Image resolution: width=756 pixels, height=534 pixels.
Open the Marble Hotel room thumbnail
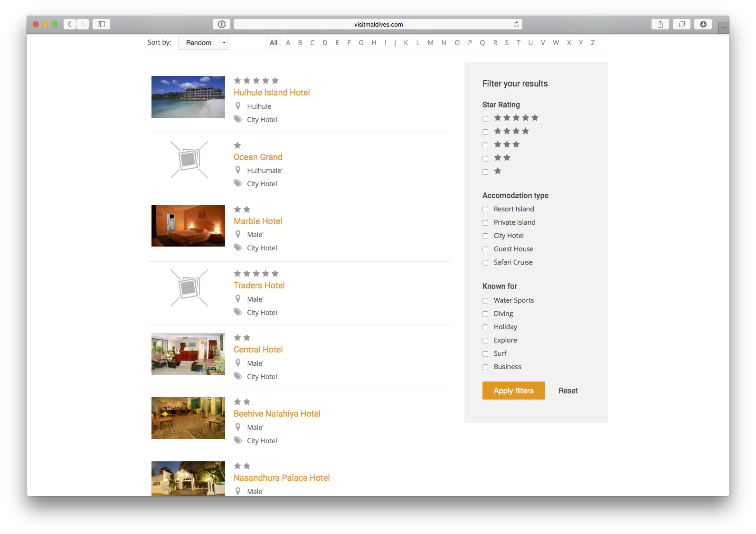pos(188,226)
